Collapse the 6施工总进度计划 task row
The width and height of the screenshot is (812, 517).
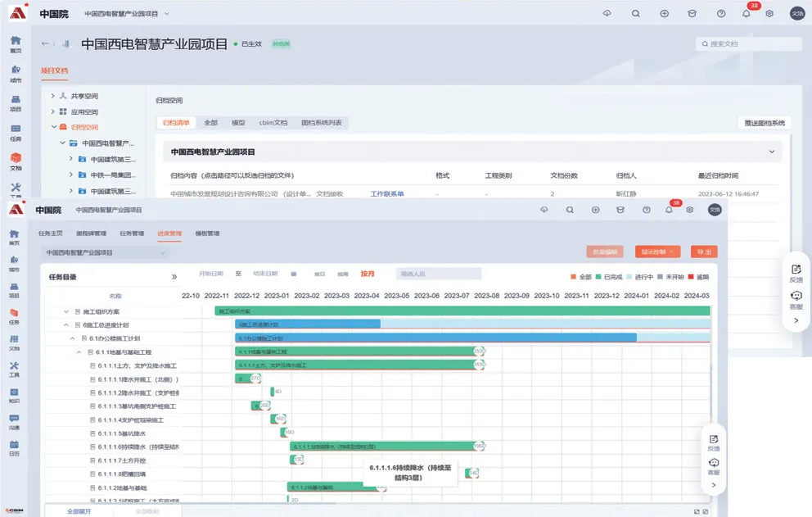[66, 325]
